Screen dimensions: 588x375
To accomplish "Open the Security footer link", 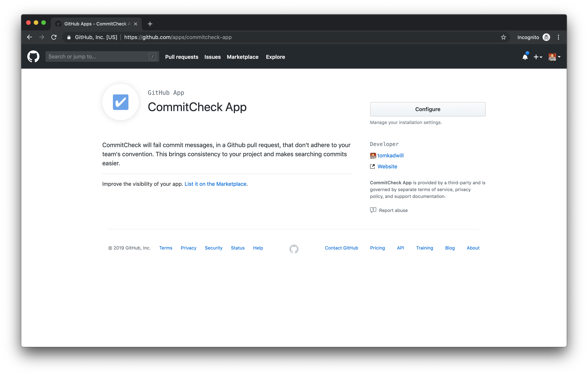I will [x=214, y=248].
